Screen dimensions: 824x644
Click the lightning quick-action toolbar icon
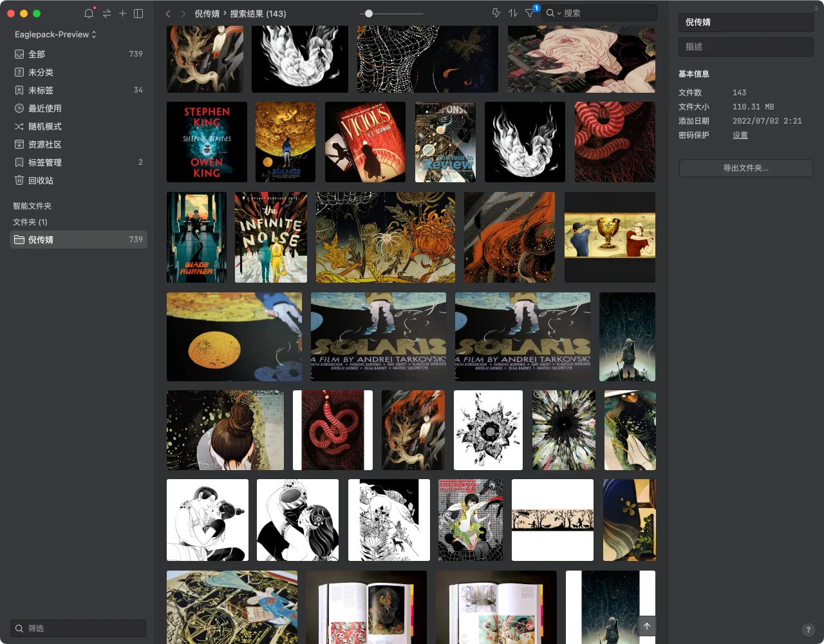tap(496, 13)
